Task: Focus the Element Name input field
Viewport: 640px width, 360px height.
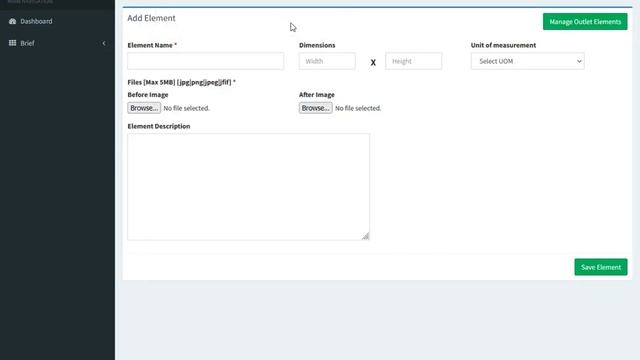Action: click(205, 61)
